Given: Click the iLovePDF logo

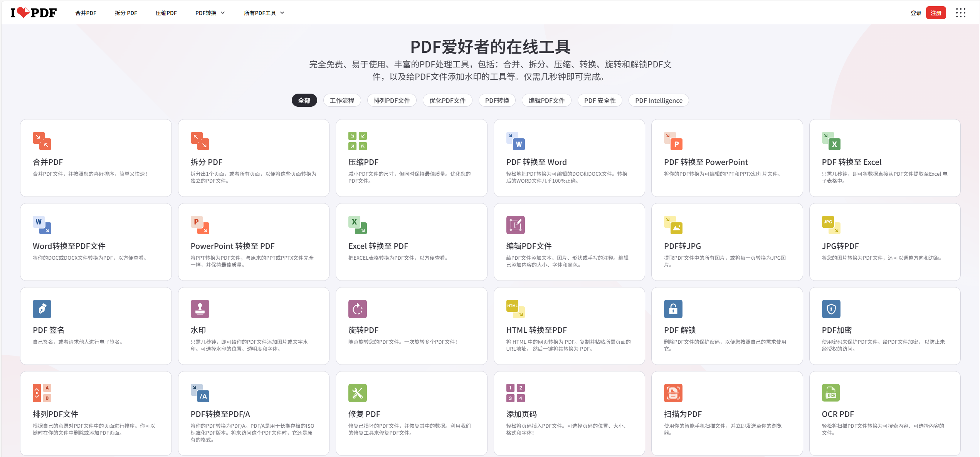Looking at the screenshot, I should [x=34, y=13].
